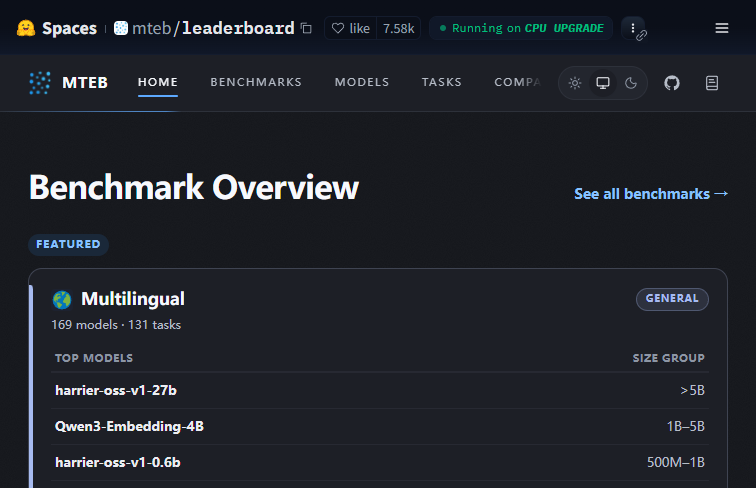Open the GitHub repository icon
This screenshot has width=756, height=488.
672,83
